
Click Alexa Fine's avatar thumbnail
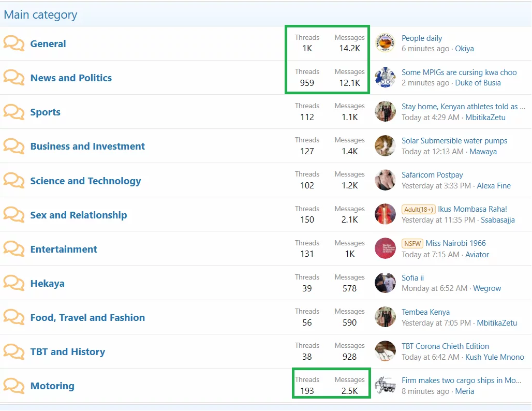pyautogui.click(x=385, y=180)
